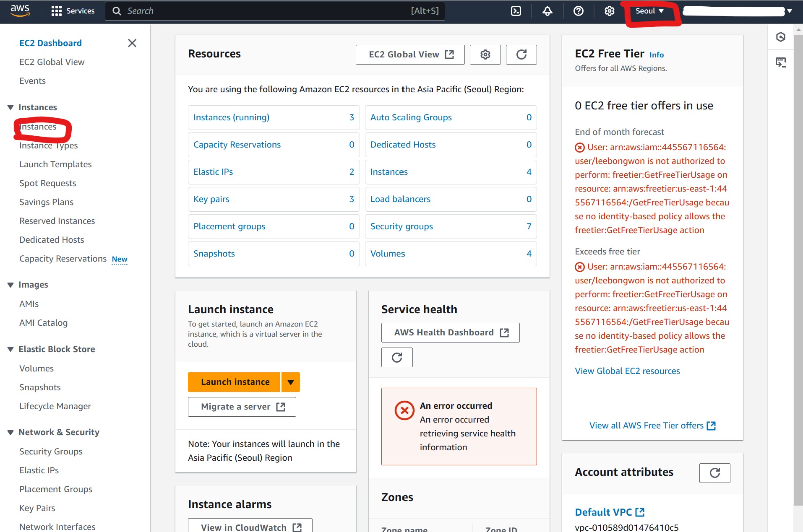Image resolution: width=803 pixels, height=532 pixels.
Task: Open Instances sidebar item
Action: [x=38, y=127]
